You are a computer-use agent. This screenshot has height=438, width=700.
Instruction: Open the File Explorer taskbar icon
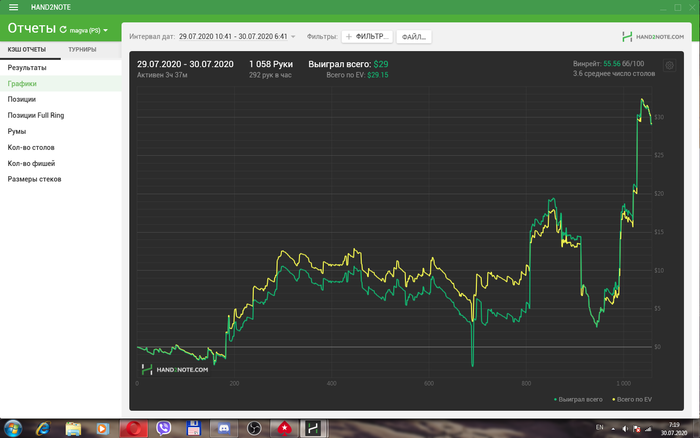(x=73, y=429)
